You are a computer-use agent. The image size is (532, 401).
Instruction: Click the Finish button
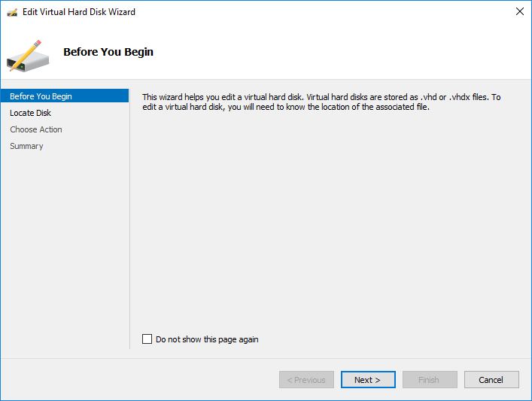click(x=429, y=380)
